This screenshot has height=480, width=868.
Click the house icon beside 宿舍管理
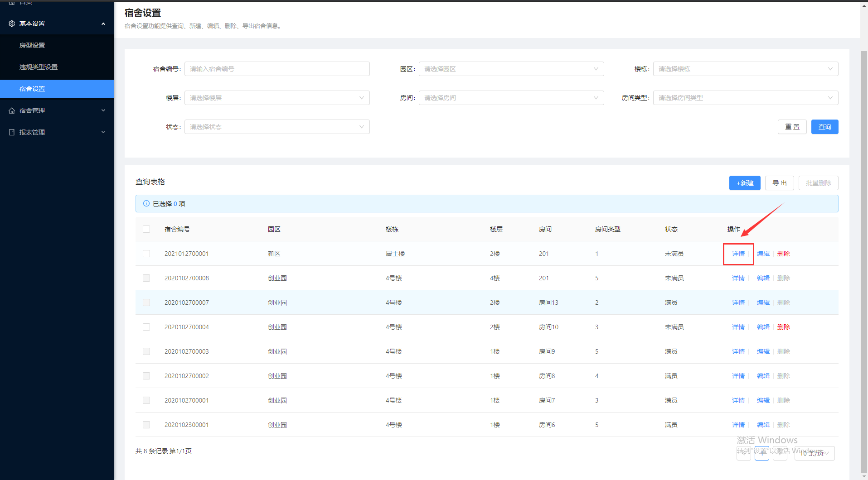12,110
